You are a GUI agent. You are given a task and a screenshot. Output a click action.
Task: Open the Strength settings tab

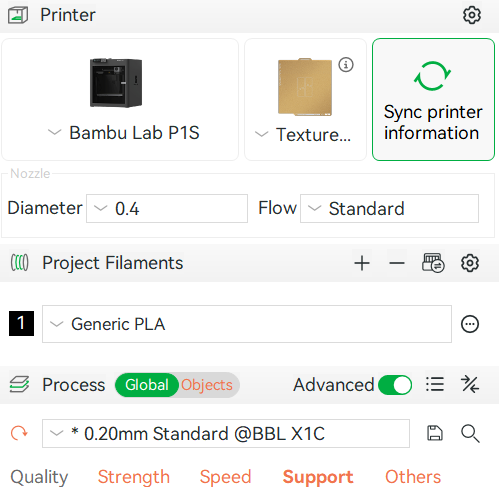(x=134, y=477)
